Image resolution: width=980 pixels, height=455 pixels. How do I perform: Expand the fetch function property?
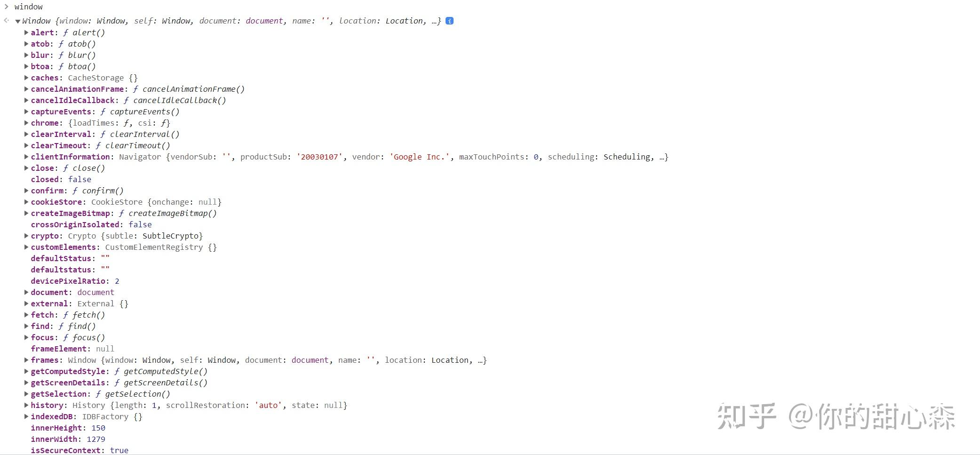pos(26,315)
